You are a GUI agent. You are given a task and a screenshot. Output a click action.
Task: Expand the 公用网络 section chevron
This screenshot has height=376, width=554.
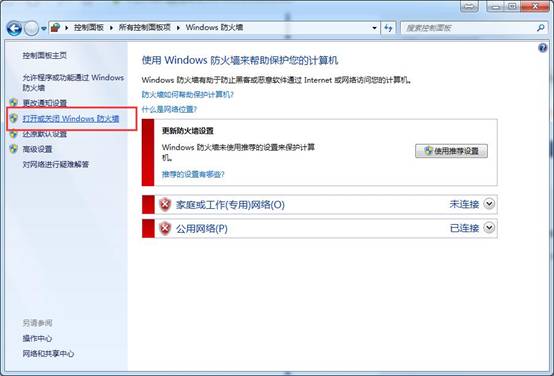click(489, 228)
